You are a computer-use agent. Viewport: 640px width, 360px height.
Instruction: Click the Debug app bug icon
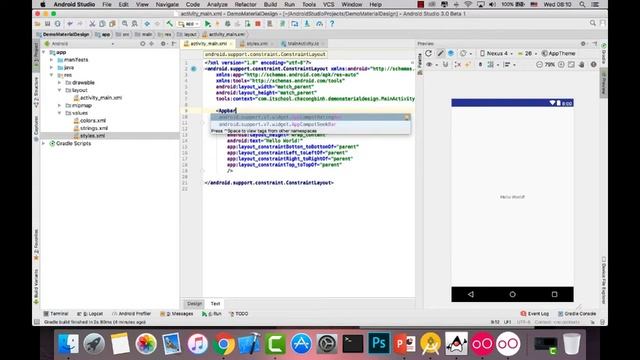228,24
